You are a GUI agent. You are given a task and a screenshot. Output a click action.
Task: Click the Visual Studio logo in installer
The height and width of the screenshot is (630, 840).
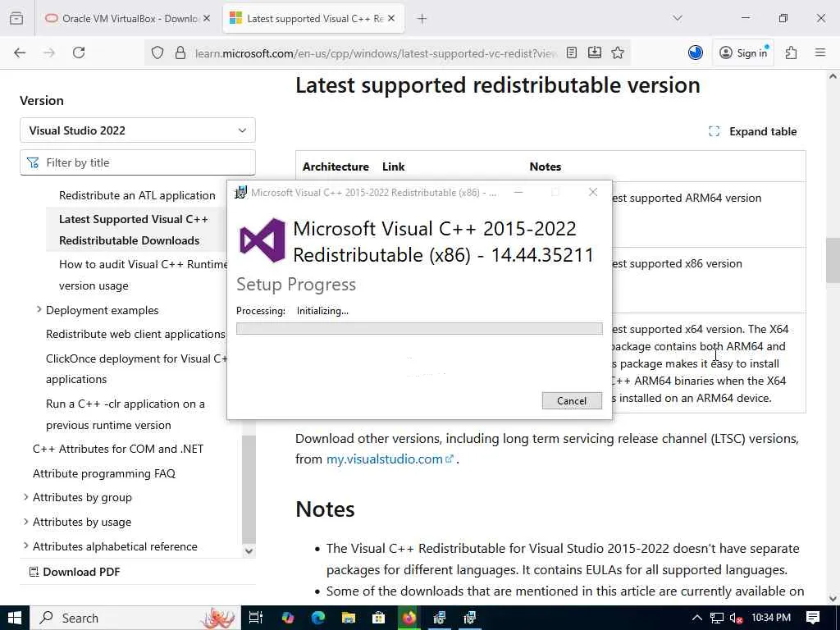(x=262, y=240)
